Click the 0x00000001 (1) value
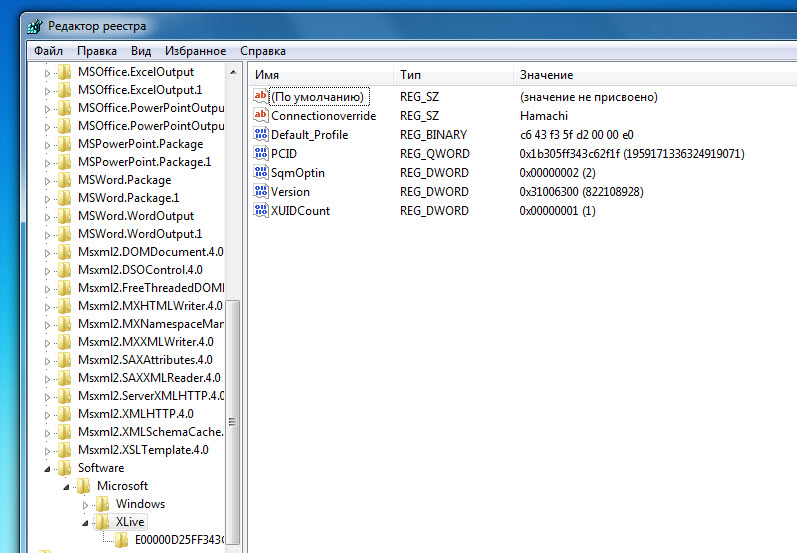The image size is (797, 553). tap(557, 210)
